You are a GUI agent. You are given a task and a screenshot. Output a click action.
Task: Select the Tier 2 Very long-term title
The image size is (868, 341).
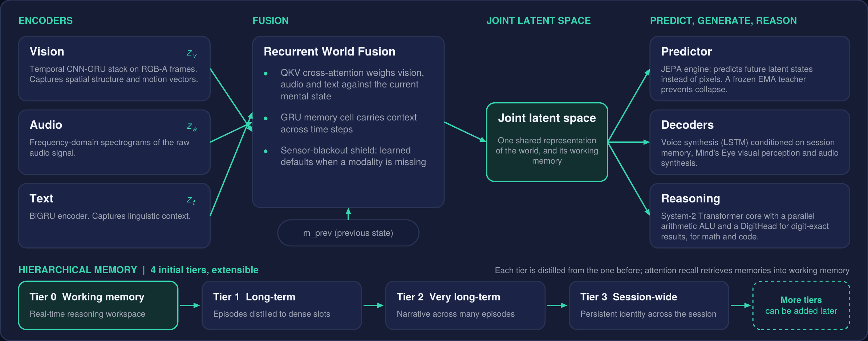click(449, 297)
